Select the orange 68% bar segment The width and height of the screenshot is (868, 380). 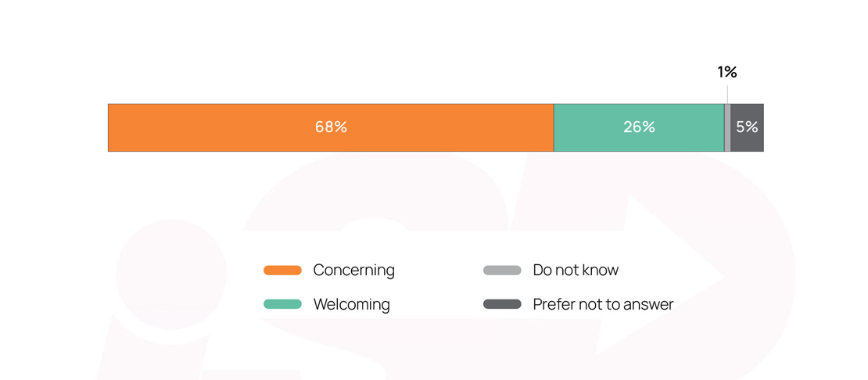click(x=235, y=127)
